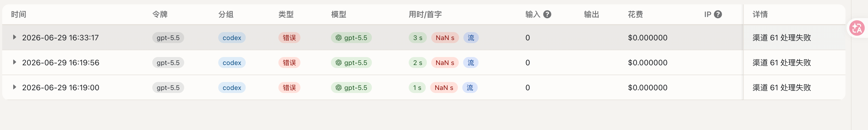Click codex group tag in second row
The width and height of the screenshot is (868, 130).
coord(232,63)
